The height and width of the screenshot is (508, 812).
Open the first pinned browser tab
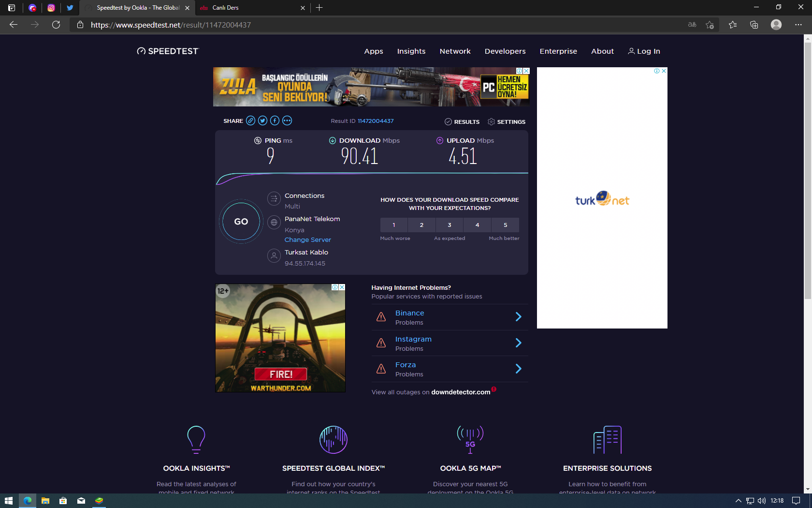click(x=32, y=8)
